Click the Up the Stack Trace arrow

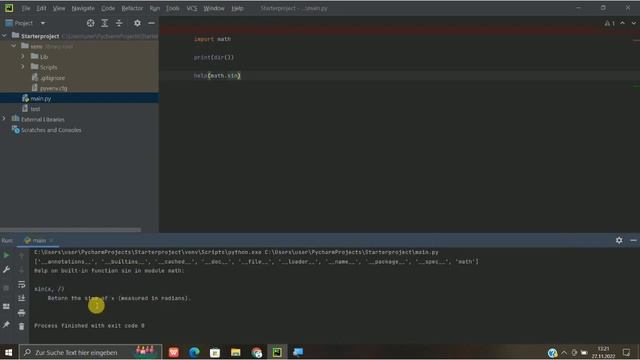click(x=22, y=255)
